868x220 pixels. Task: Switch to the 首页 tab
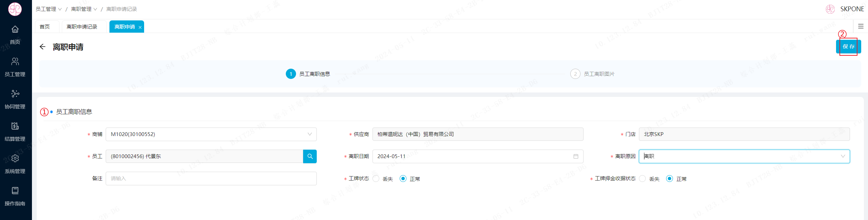(45, 27)
